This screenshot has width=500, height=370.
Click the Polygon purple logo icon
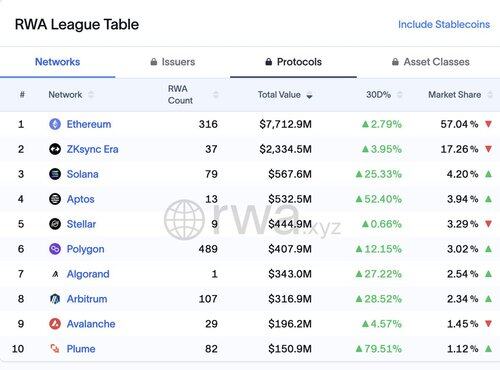pos(55,249)
